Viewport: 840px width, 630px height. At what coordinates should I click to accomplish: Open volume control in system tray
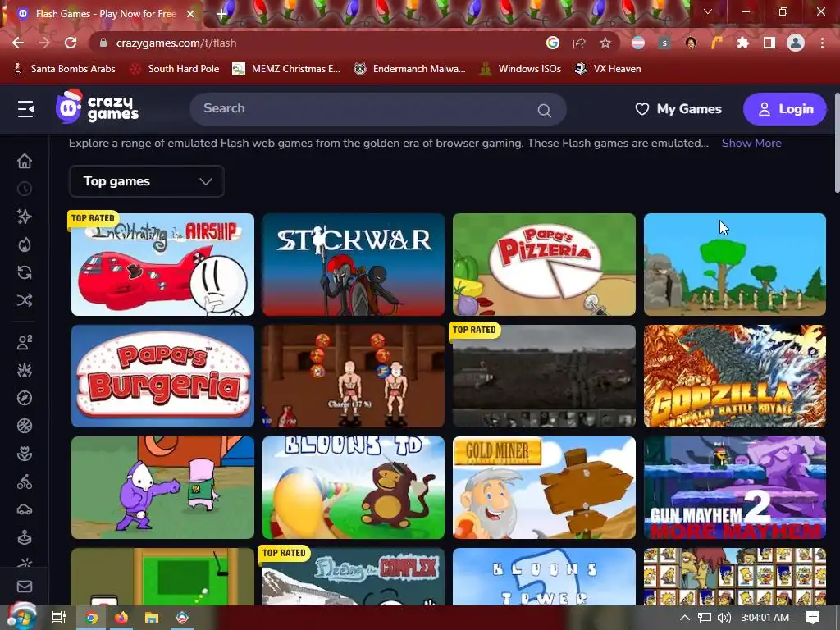724,618
